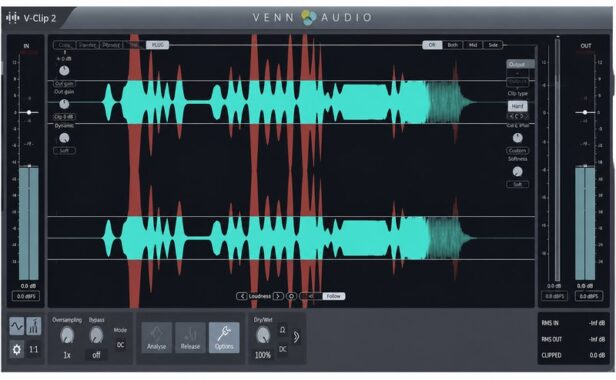The width and height of the screenshot is (616, 380).
Task: Toggle the Output button at top right
Action: pos(520,64)
